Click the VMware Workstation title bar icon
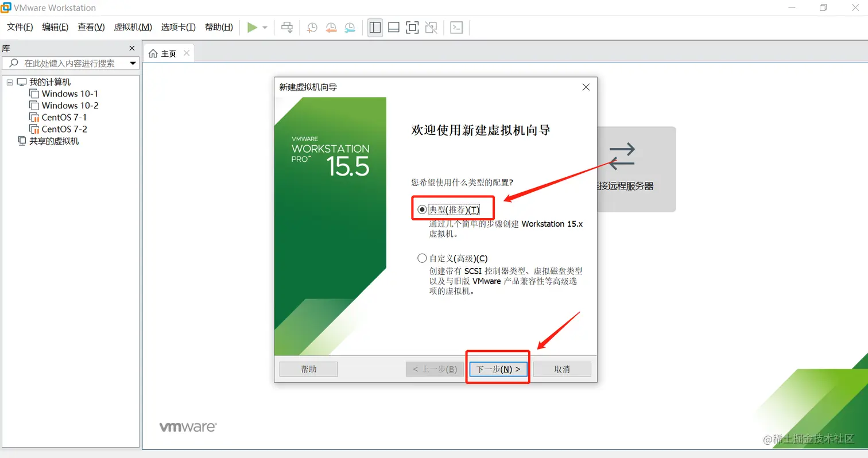This screenshot has height=458, width=868. [6, 8]
